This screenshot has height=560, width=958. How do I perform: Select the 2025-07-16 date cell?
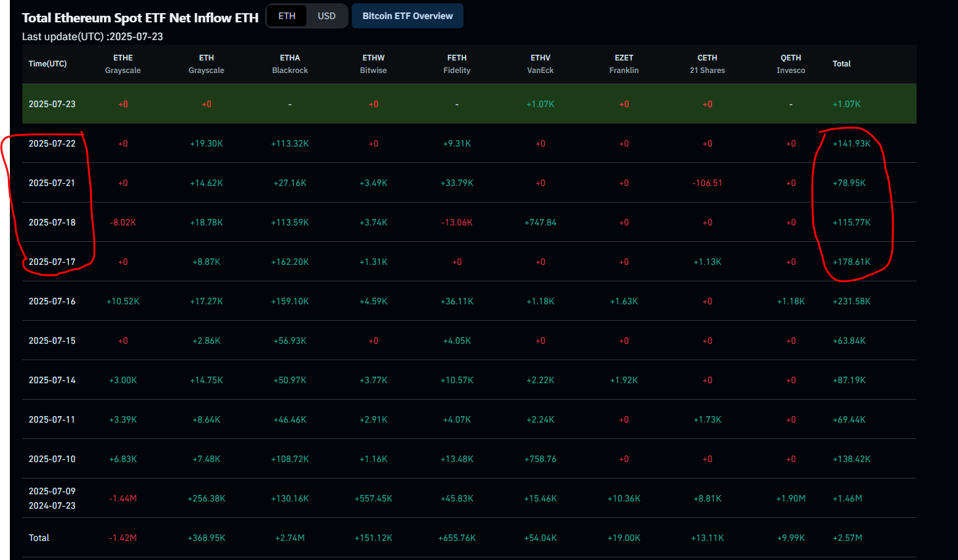pos(52,301)
